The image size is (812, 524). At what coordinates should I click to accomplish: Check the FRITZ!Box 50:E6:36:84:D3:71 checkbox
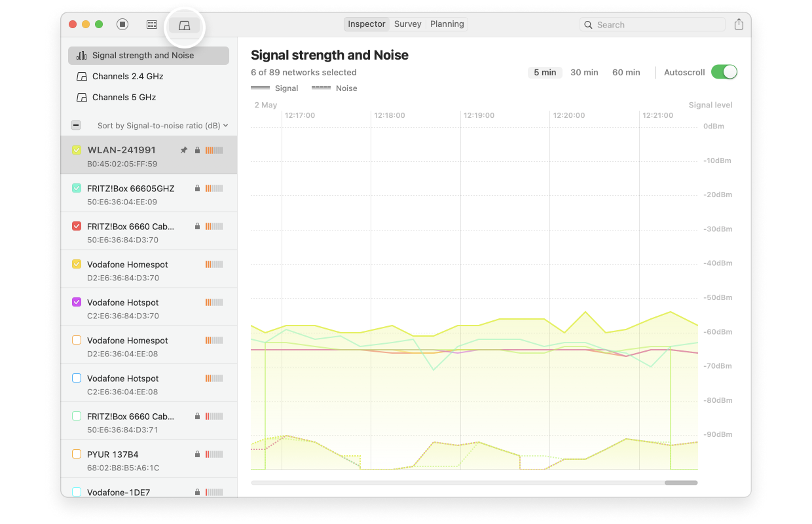pyautogui.click(x=76, y=416)
